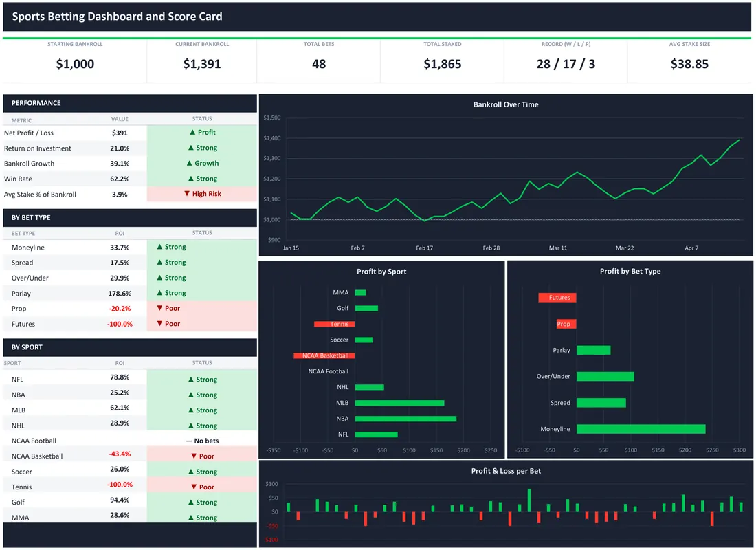Select the Avg Stake Size $38.85 value
Screen dimensions: 756x550
point(689,64)
